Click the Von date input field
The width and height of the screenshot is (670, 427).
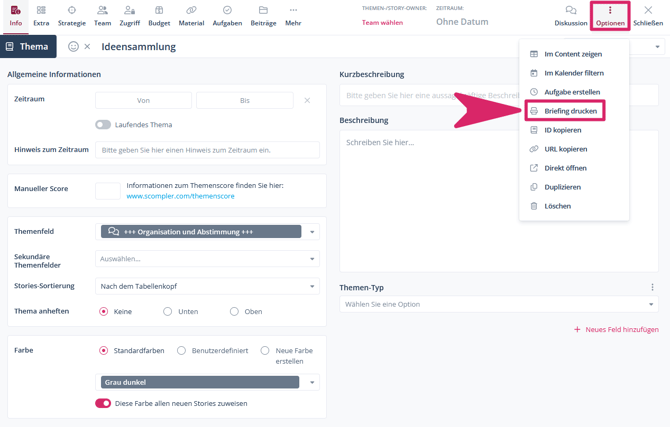143,100
